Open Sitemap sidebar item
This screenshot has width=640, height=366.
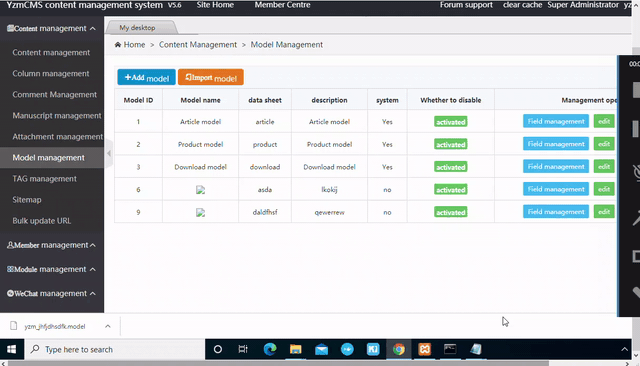point(27,200)
